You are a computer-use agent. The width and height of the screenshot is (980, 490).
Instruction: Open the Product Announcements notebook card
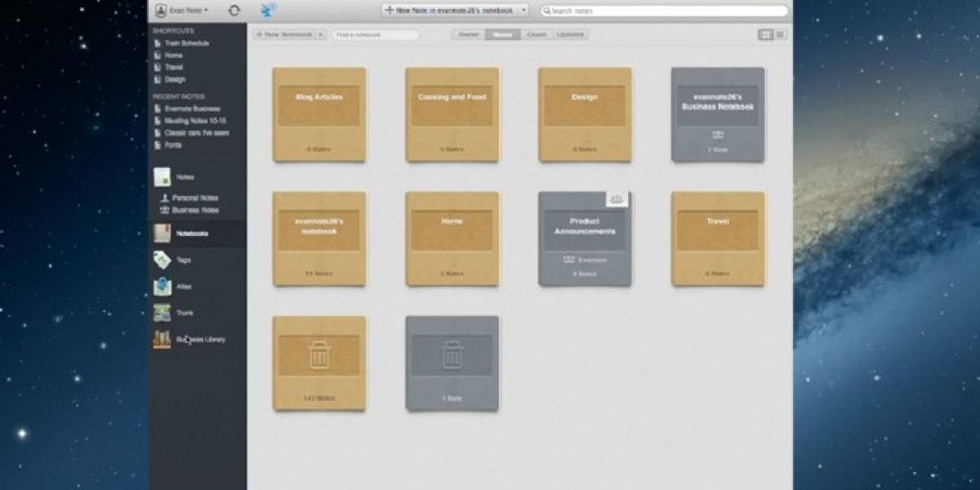[585, 238]
